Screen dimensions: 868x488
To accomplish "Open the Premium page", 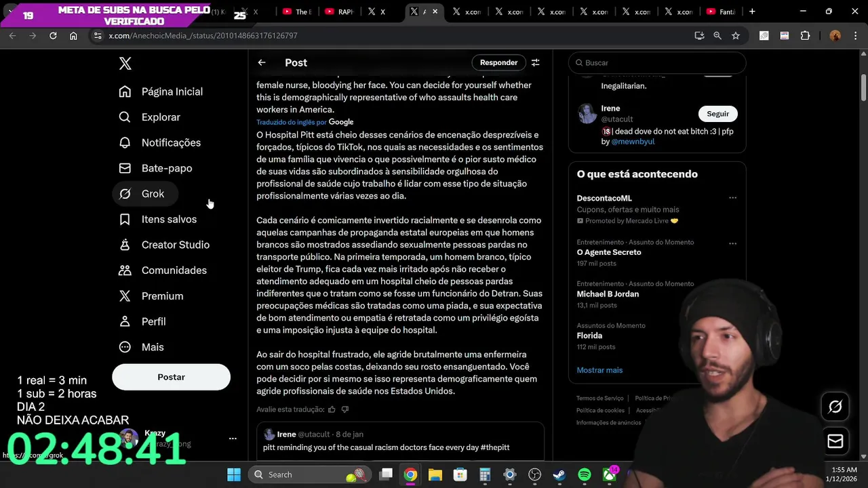I will [151, 296].
